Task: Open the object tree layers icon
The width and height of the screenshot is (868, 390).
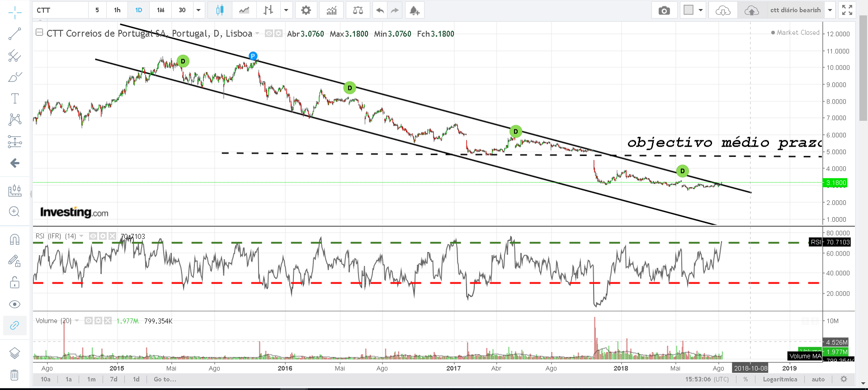Action: point(15,353)
